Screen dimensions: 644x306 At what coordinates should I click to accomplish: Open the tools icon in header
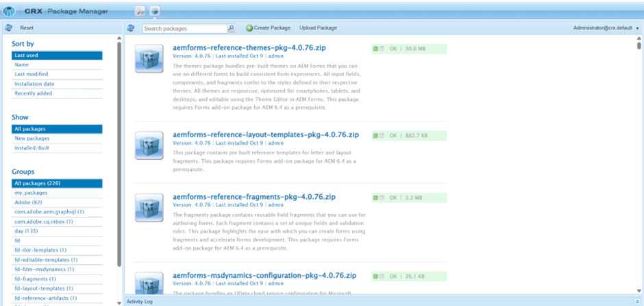tap(140, 11)
